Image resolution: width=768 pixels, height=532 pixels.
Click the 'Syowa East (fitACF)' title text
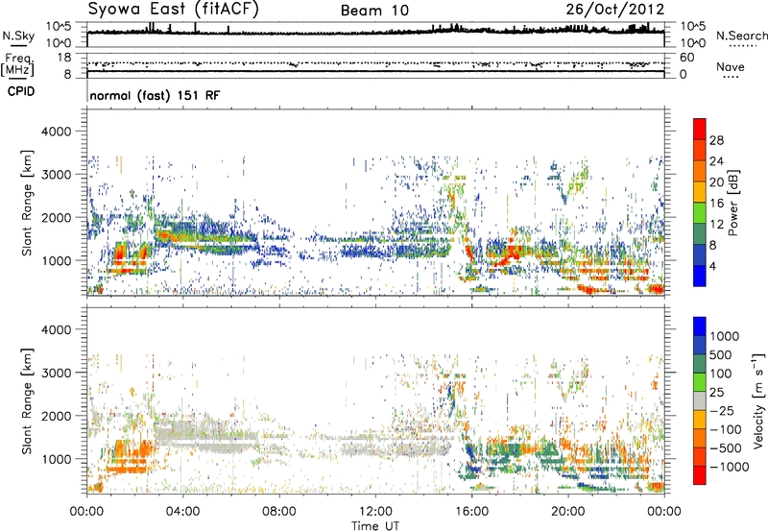(174, 10)
